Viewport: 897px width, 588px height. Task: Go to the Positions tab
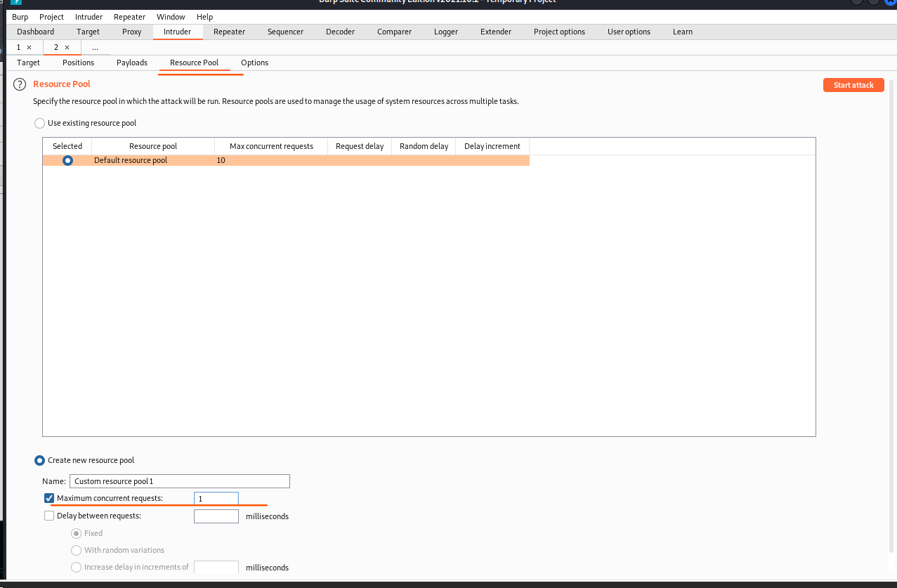[78, 63]
